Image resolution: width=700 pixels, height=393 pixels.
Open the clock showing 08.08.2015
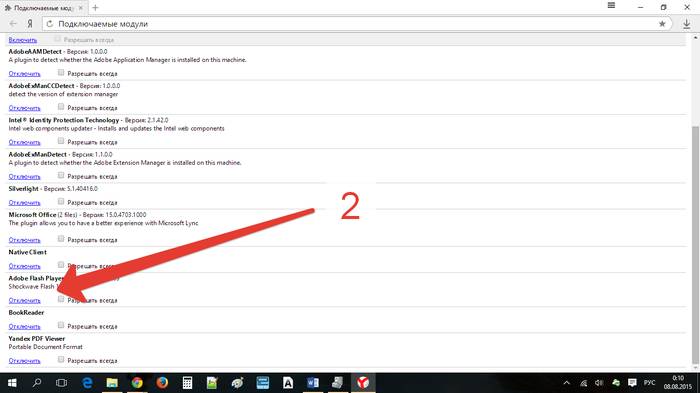click(x=678, y=383)
